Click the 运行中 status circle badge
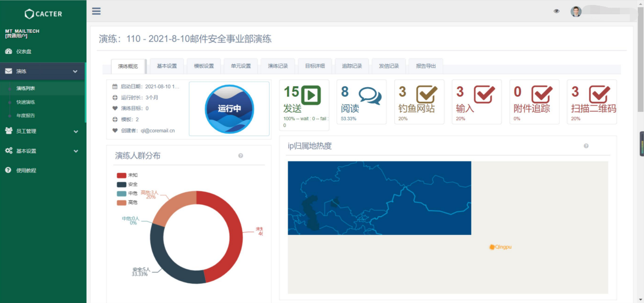This screenshot has width=644, height=303. coord(229,109)
